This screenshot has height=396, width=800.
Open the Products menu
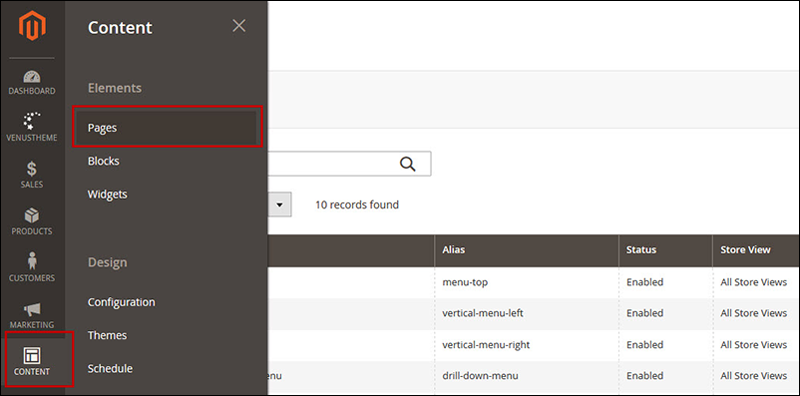32,221
